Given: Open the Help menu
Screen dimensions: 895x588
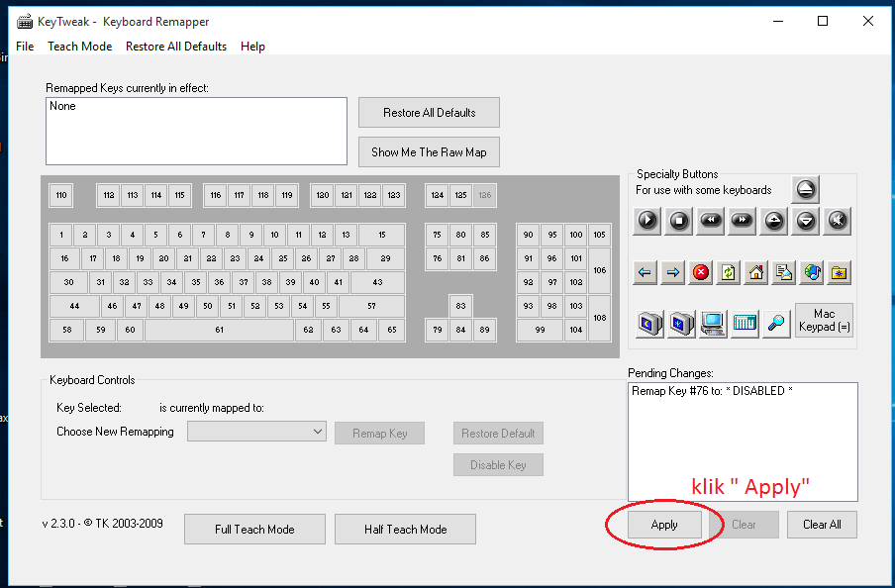Looking at the screenshot, I should (252, 47).
